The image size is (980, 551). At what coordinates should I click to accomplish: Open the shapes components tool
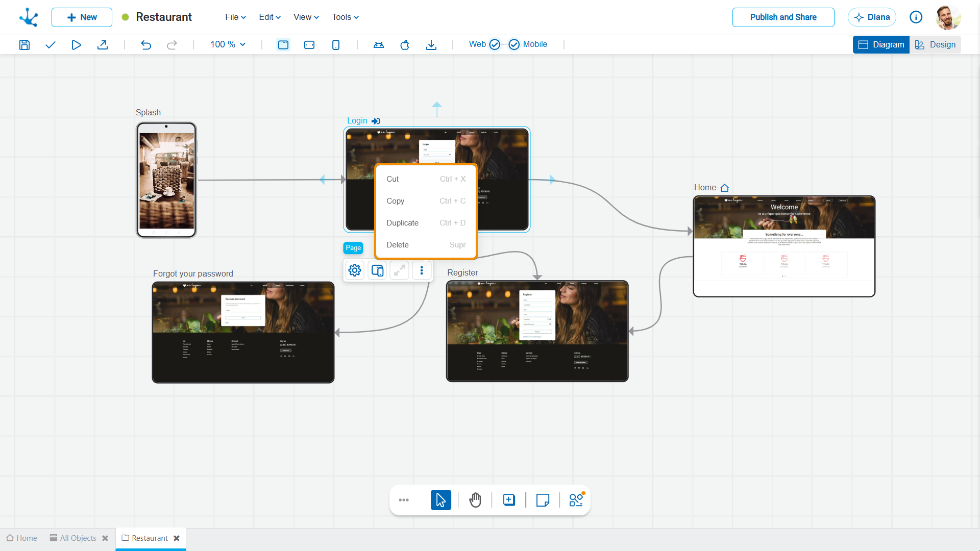(x=577, y=499)
